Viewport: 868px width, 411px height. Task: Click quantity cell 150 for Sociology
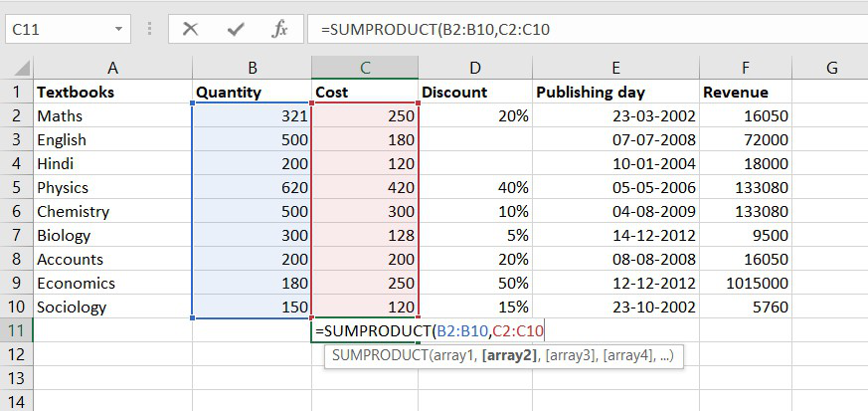(252, 307)
